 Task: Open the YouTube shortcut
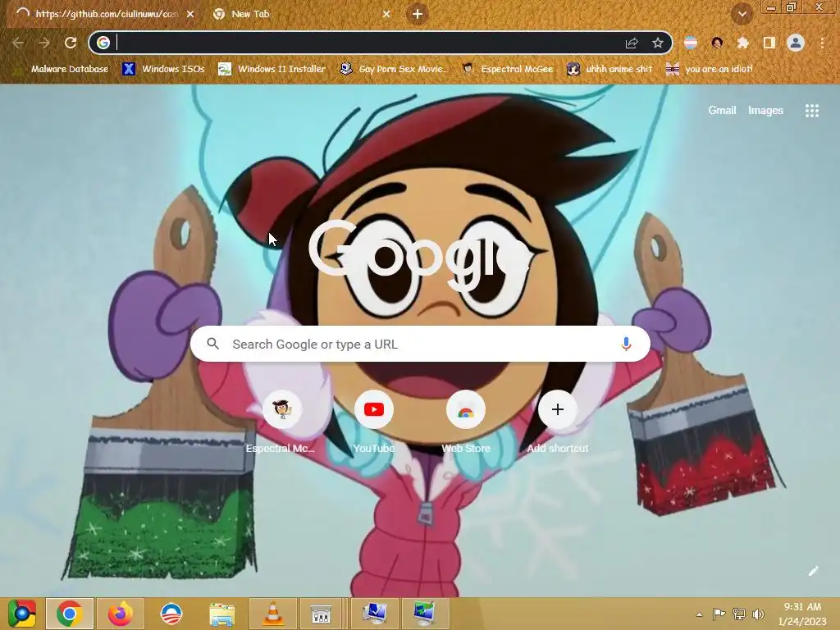tap(373, 422)
